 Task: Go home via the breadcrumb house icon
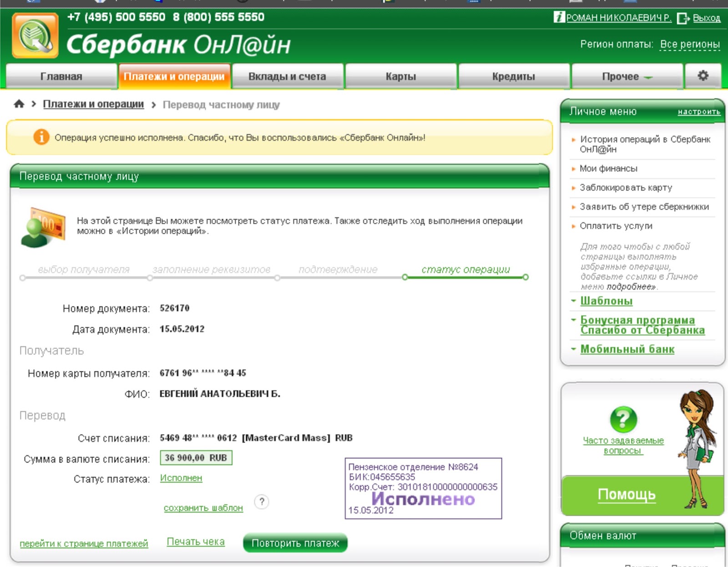click(19, 104)
